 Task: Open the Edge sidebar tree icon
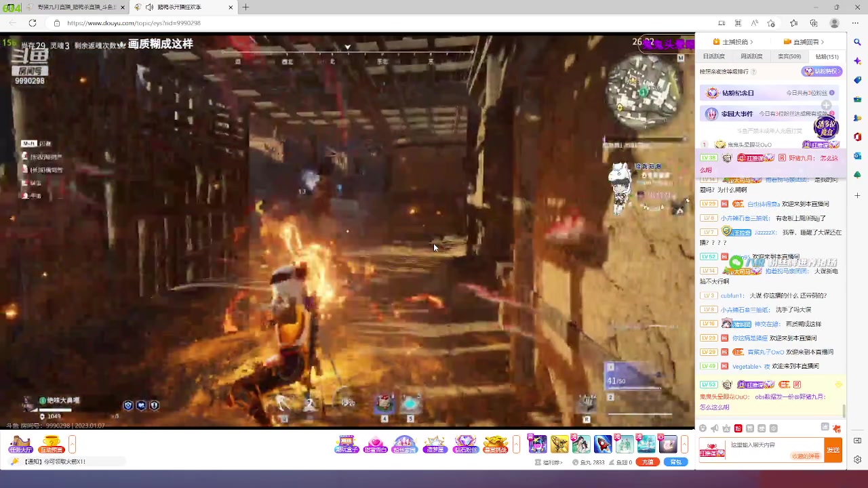858,175
